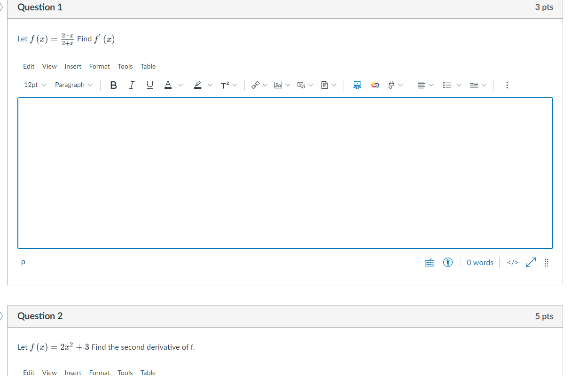Open the HTML code editor
Screen dimensions: 588x376
[x=512, y=262]
